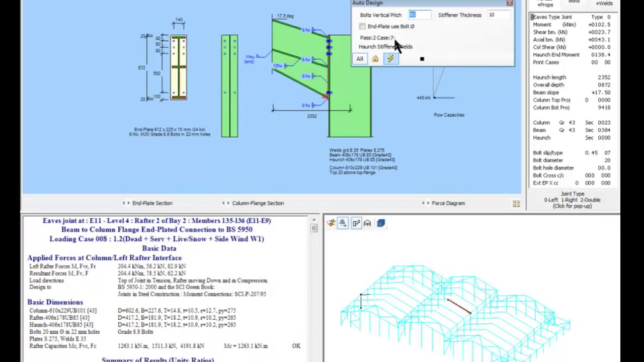
Task: Click left arrow beside End-Plate Section
Action: [124, 203]
